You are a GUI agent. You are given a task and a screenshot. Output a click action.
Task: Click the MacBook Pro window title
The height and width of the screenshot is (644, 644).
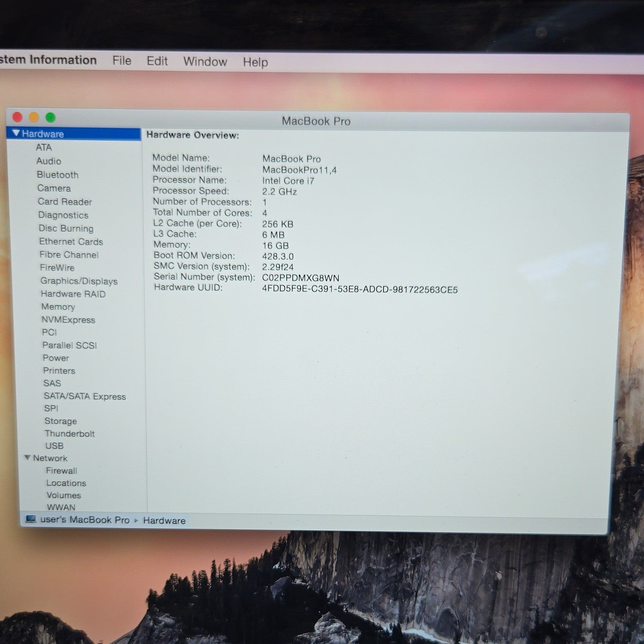coord(316,121)
